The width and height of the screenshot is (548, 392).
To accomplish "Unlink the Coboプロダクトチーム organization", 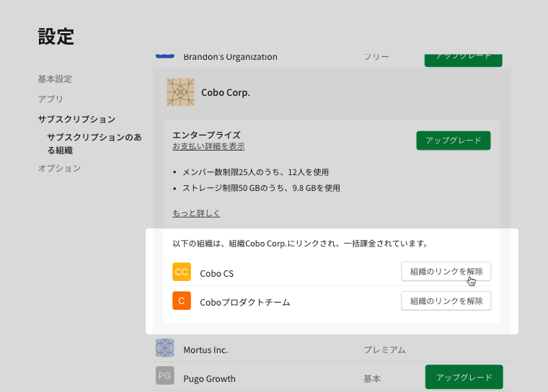I will pyautogui.click(x=446, y=300).
